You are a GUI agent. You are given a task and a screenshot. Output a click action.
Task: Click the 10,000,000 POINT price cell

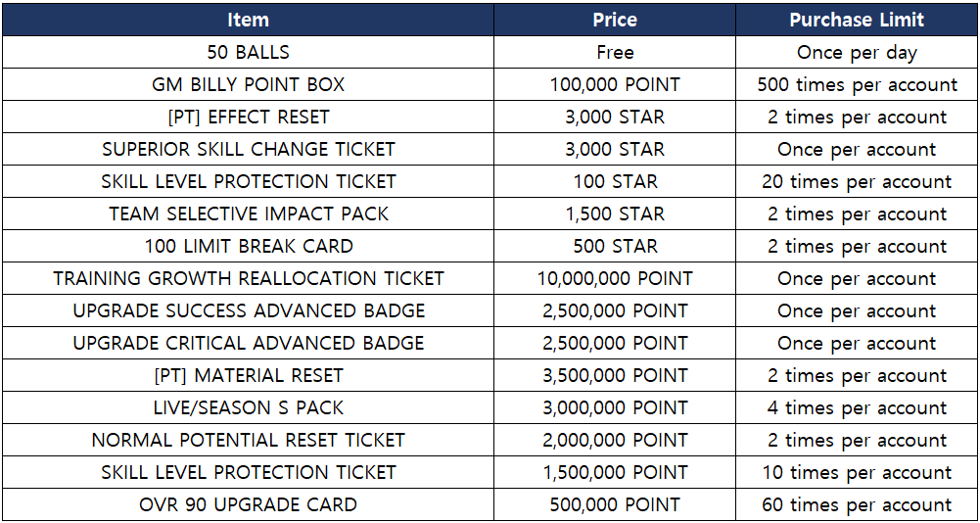point(615,278)
